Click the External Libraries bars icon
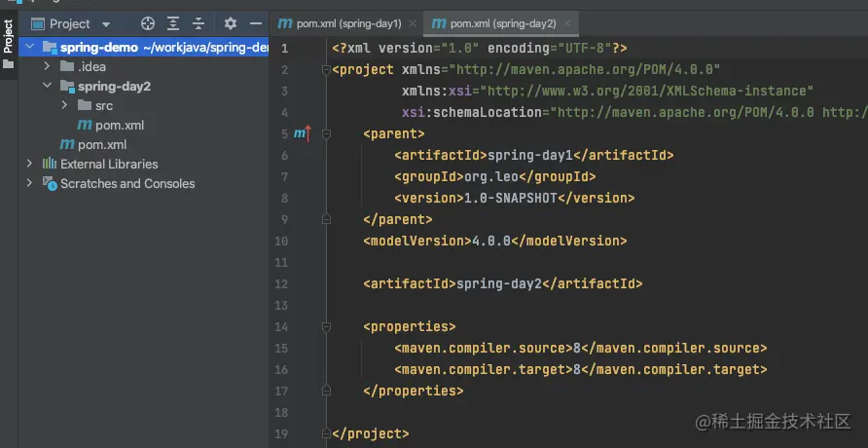 pyautogui.click(x=50, y=164)
